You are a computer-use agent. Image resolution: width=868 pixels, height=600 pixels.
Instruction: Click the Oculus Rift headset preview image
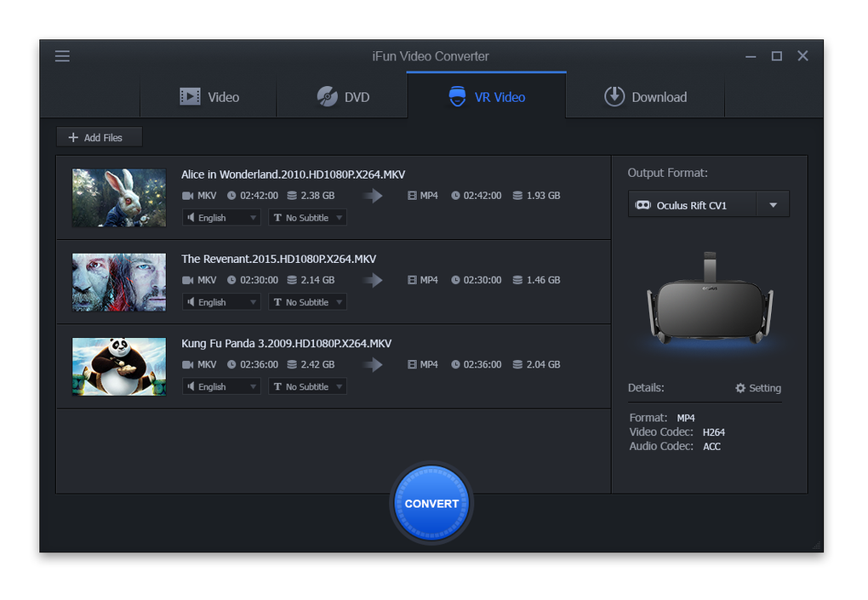710,299
